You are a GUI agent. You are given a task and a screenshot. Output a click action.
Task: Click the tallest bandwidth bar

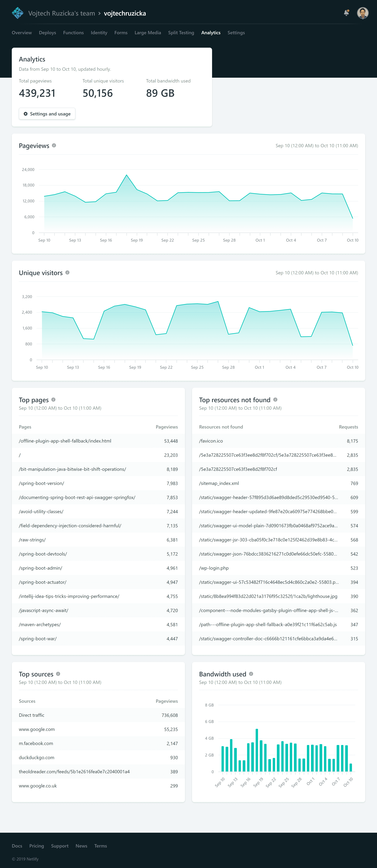pyautogui.click(x=257, y=750)
